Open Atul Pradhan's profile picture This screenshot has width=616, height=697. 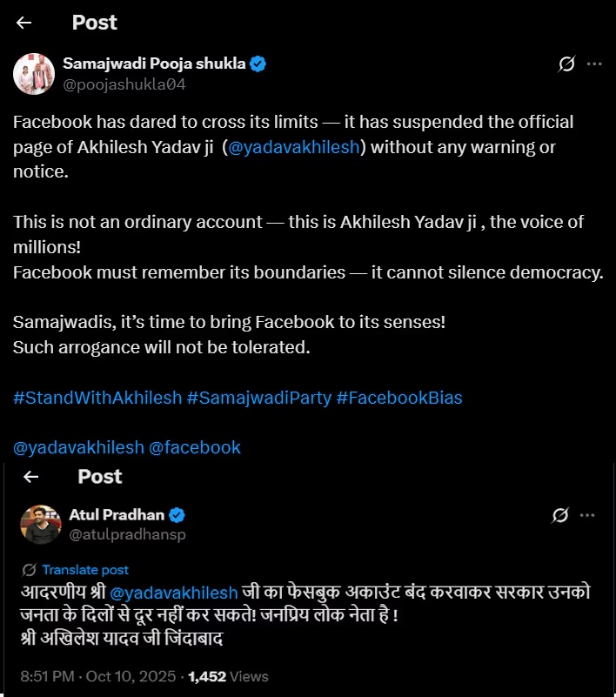click(41, 524)
